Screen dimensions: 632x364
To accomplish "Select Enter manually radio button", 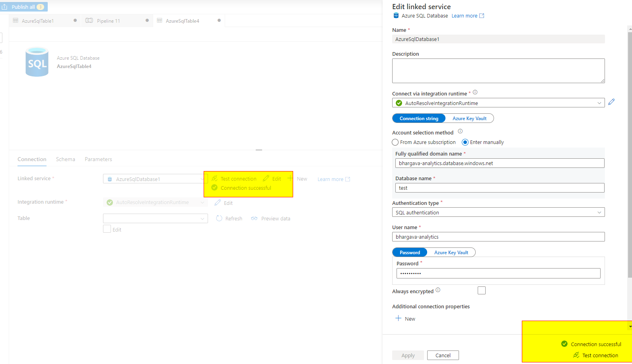I will (465, 142).
